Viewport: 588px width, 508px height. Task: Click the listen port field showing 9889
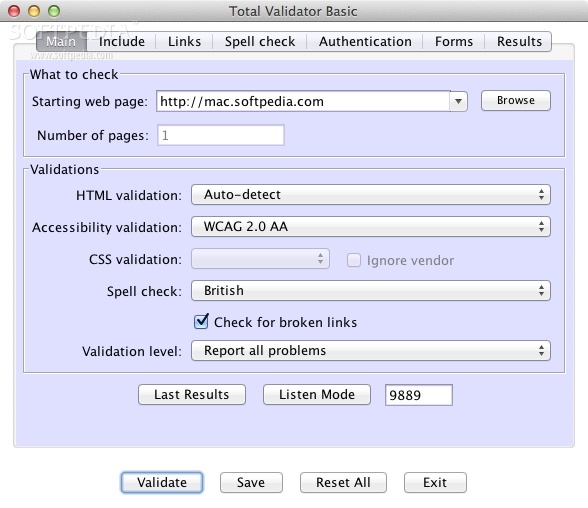click(x=418, y=395)
